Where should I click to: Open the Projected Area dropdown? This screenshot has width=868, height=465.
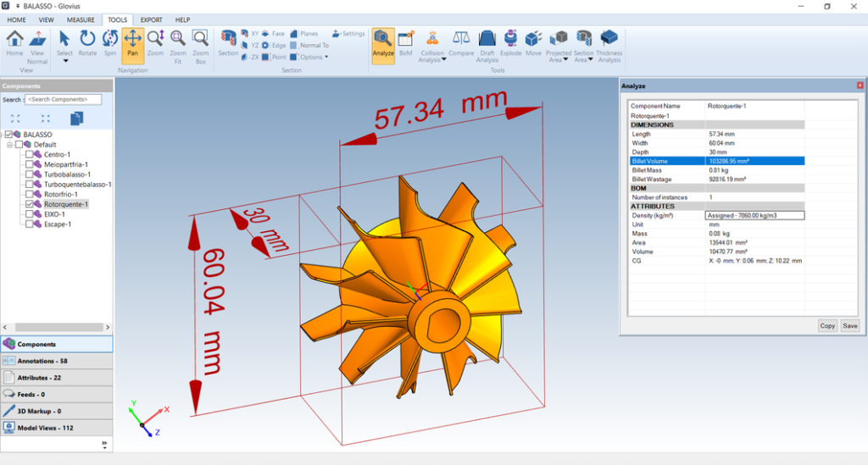pyautogui.click(x=565, y=60)
